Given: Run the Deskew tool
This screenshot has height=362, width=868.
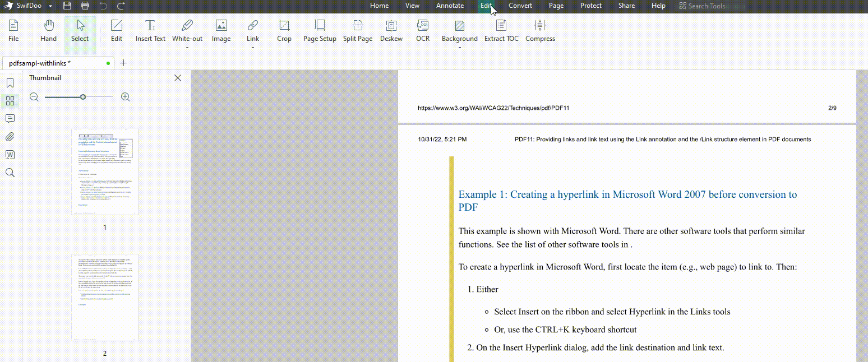Looking at the screenshot, I should pos(391,31).
